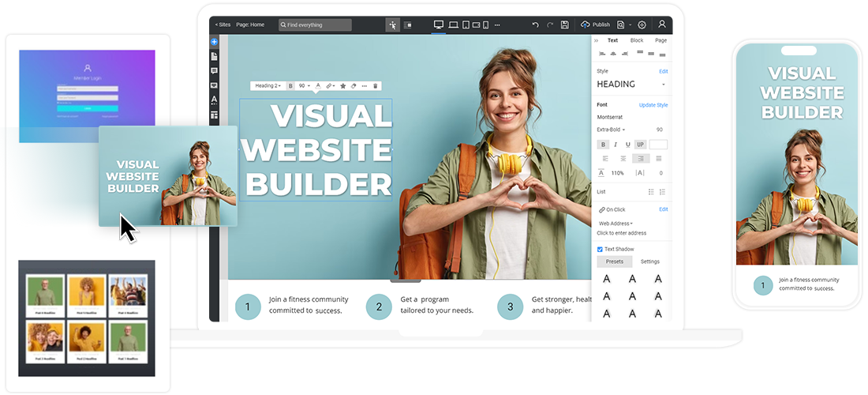
Task: Expand the Extra-Bold font weight dropdown
Action: [x=612, y=130]
